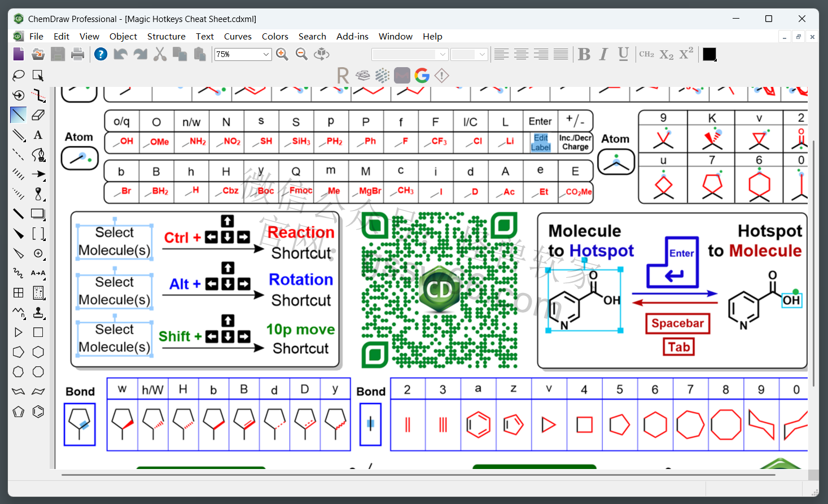Open a file with the Open icon
The image size is (828, 504).
pos(38,54)
